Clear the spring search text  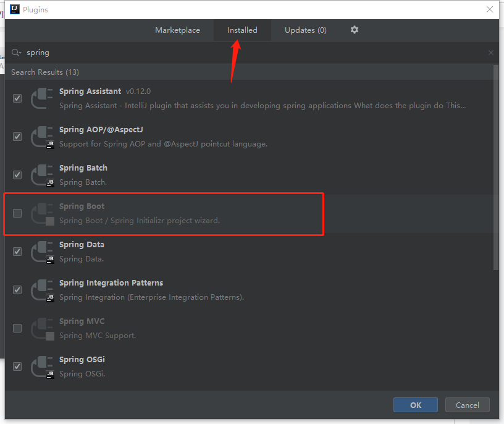pyautogui.click(x=491, y=53)
